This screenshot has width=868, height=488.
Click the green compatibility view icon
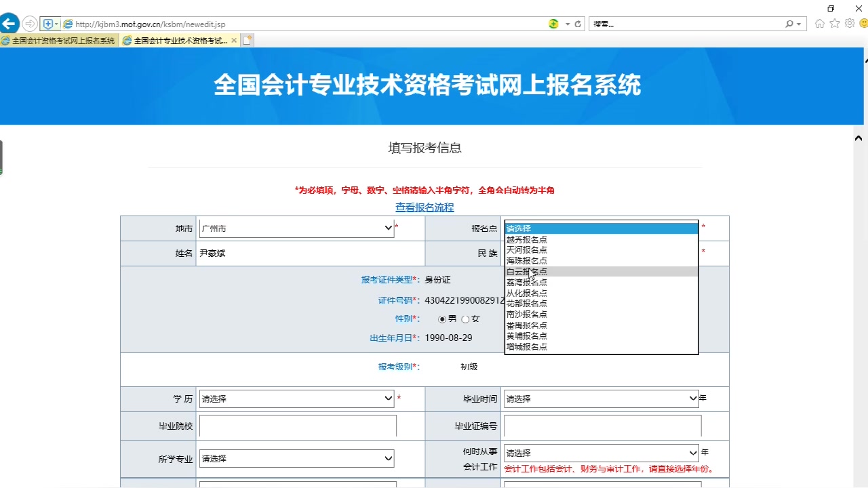[553, 24]
